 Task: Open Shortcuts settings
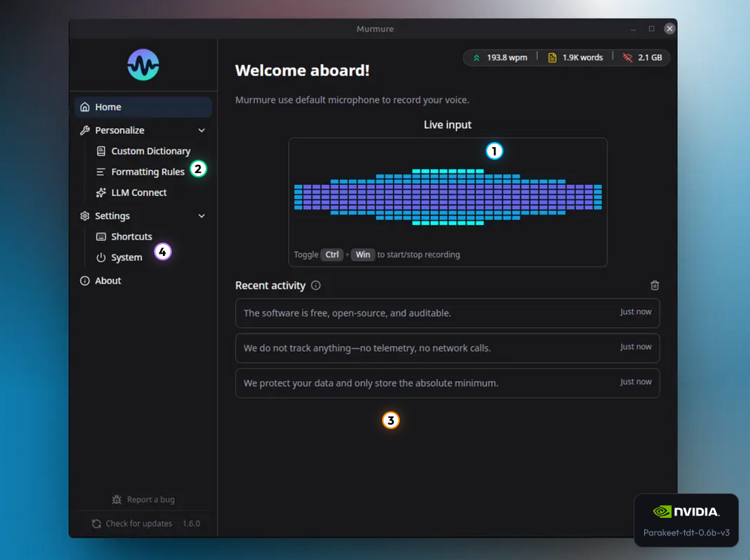click(132, 237)
